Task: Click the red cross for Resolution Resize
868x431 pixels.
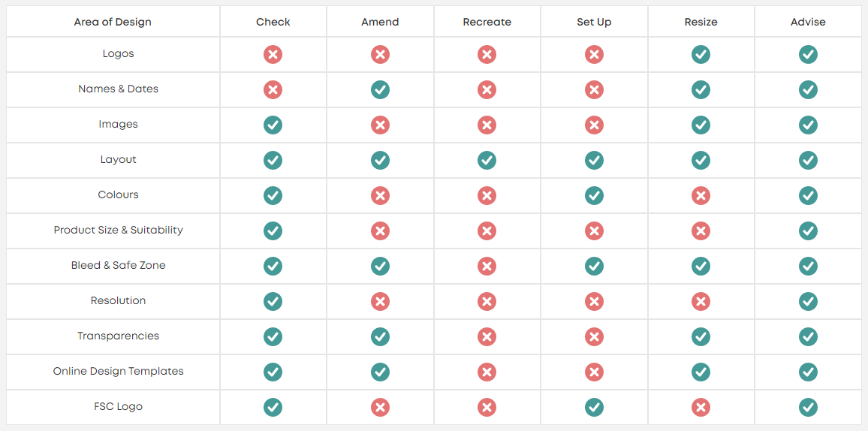Action: tap(701, 302)
